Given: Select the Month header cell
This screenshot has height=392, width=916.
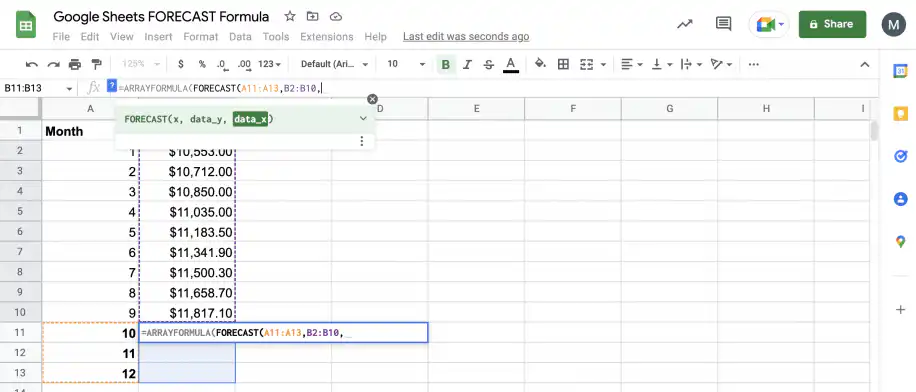Looking at the screenshot, I should (90, 131).
